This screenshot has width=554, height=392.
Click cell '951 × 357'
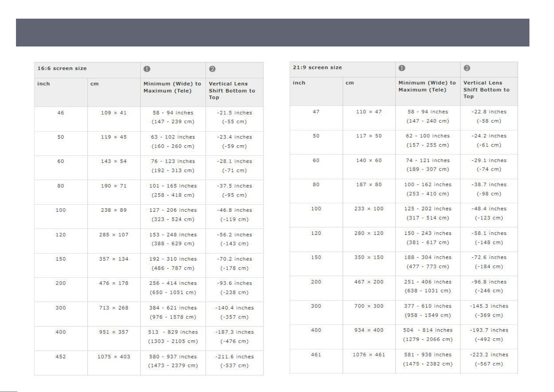click(x=114, y=332)
